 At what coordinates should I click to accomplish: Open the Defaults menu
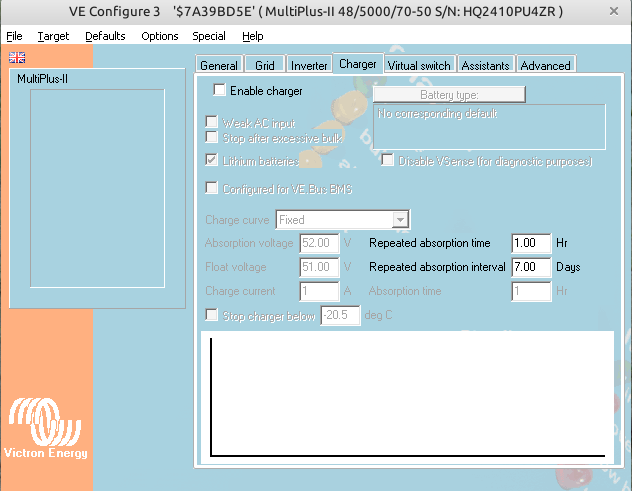(x=105, y=36)
